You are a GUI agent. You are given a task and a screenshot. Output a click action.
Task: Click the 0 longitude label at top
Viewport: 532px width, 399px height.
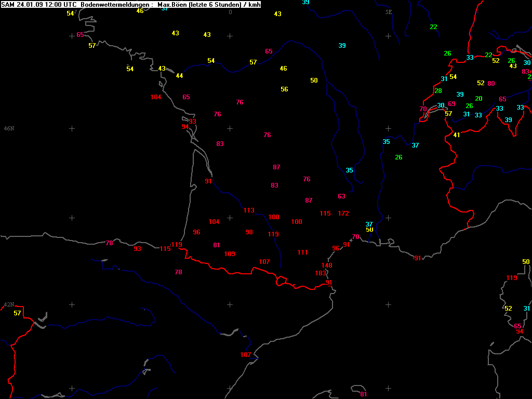(x=230, y=12)
